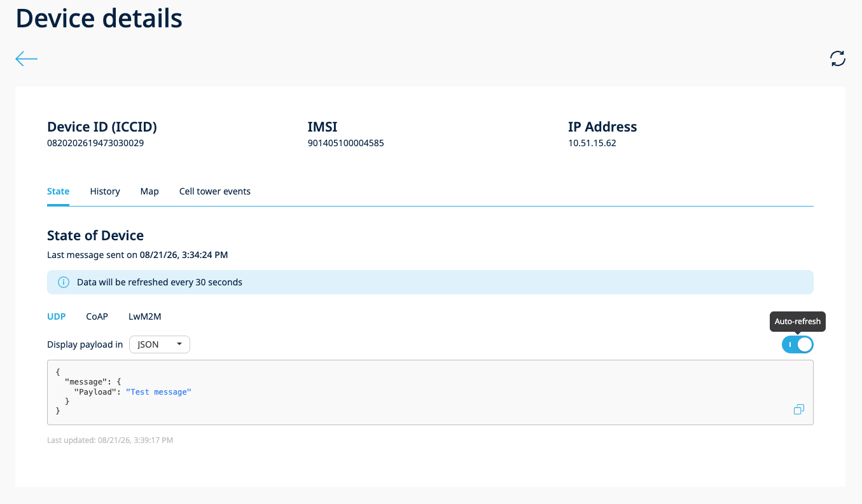Click the Last updated timestamp text
Screen dimensions: 862x504
click(x=110, y=440)
